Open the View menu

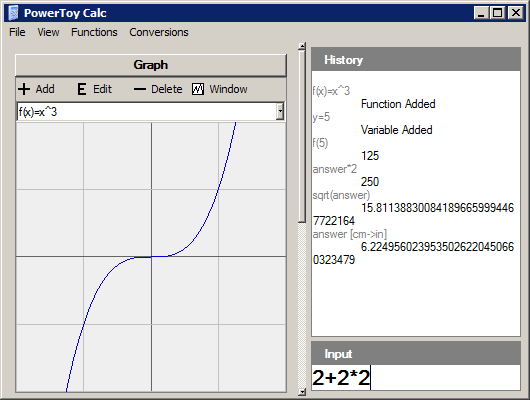pyautogui.click(x=48, y=32)
